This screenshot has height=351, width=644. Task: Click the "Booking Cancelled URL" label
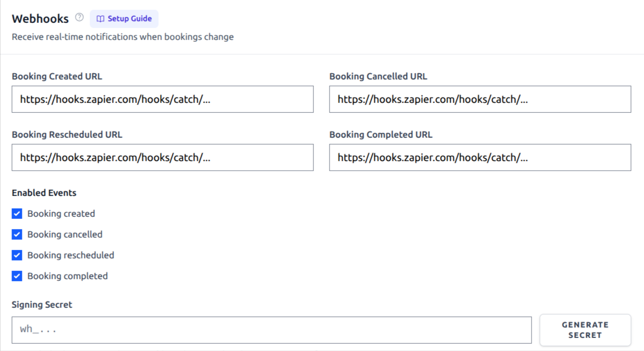tap(378, 76)
